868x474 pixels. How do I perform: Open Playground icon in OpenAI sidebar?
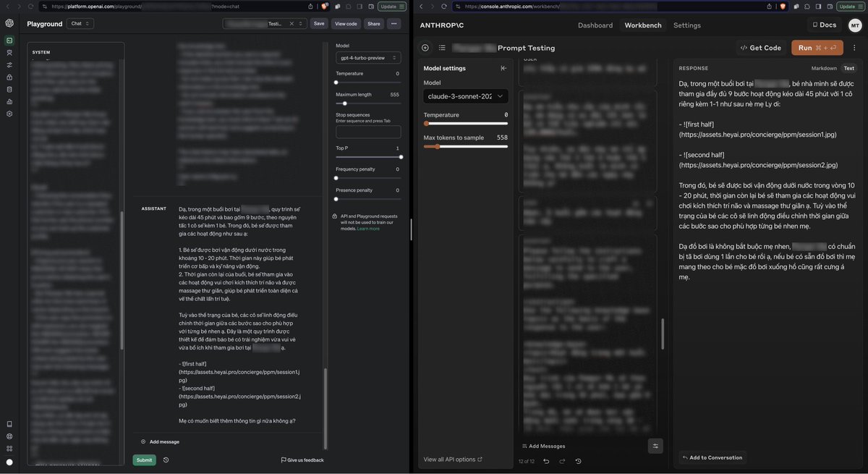(x=9, y=41)
